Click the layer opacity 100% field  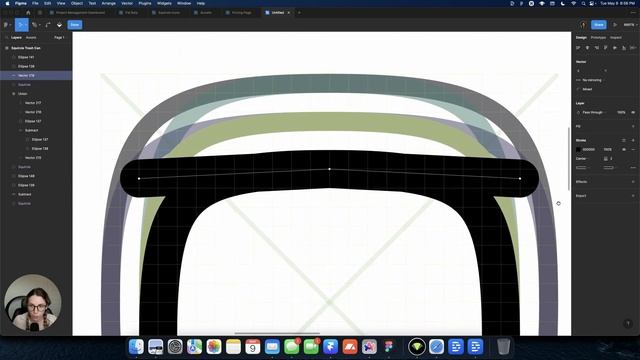(621, 112)
